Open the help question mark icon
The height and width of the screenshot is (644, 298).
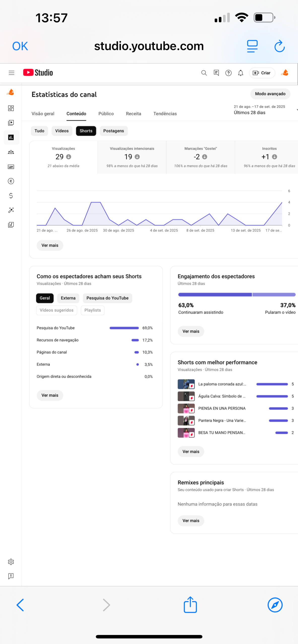(x=228, y=73)
